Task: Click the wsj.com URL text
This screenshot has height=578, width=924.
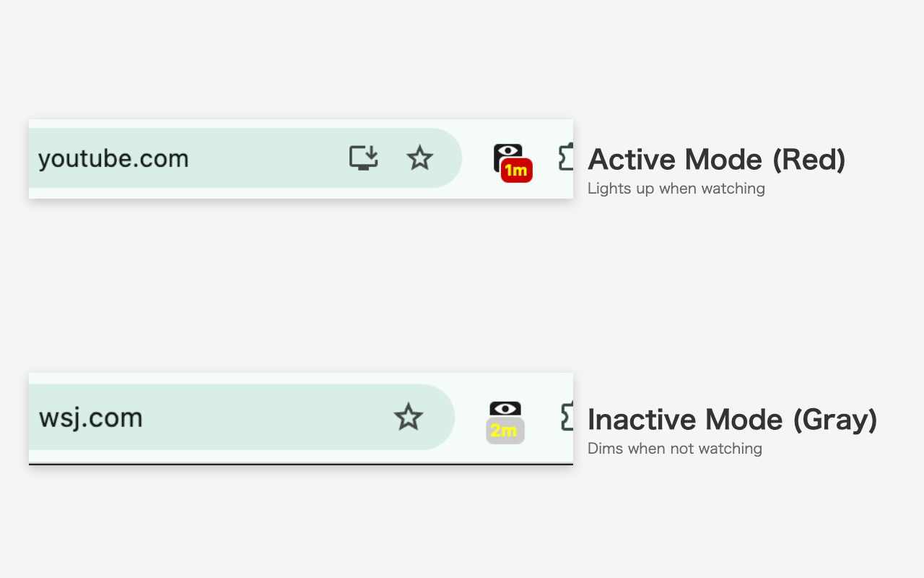Action: (91, 418)
